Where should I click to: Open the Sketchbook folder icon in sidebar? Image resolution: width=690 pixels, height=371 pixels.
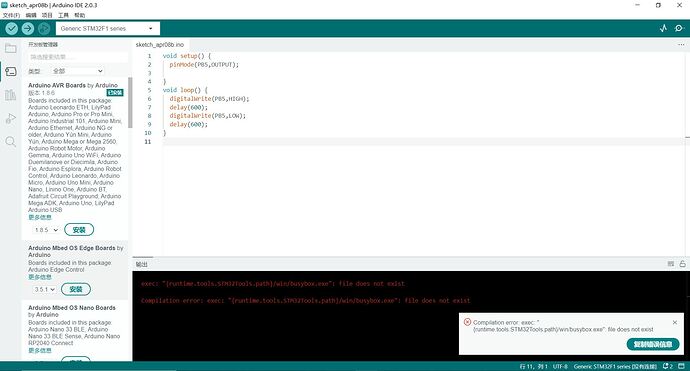pos(11,48)
